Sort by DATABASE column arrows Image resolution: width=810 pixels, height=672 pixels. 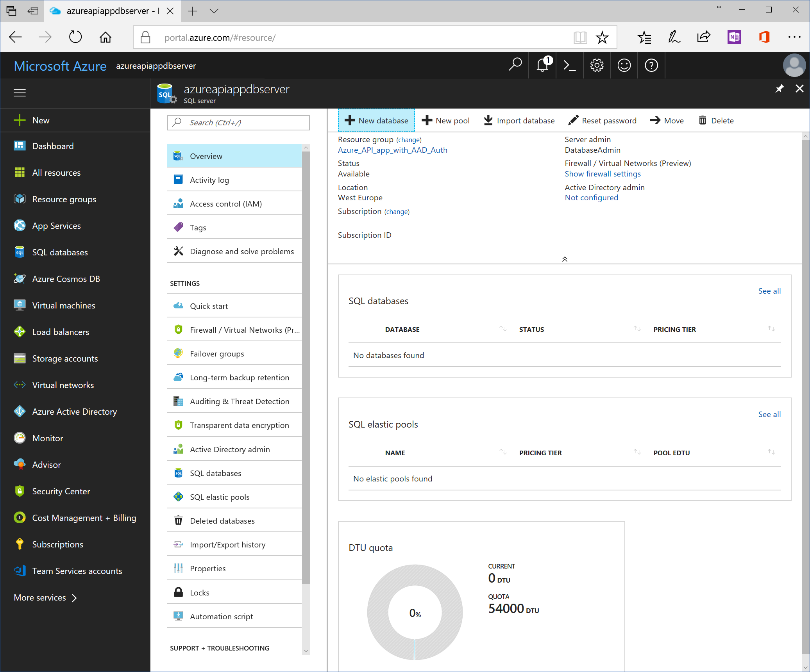coord(503,329)
